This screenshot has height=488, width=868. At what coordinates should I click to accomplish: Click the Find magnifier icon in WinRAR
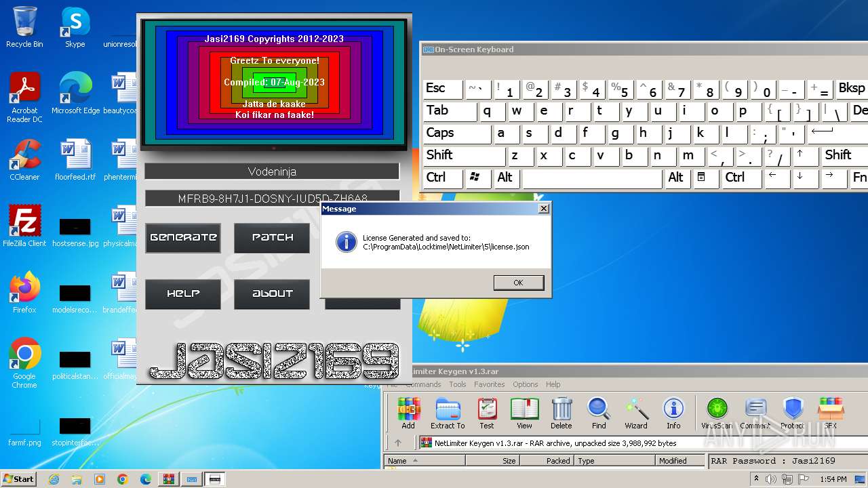tap(599, 413)
